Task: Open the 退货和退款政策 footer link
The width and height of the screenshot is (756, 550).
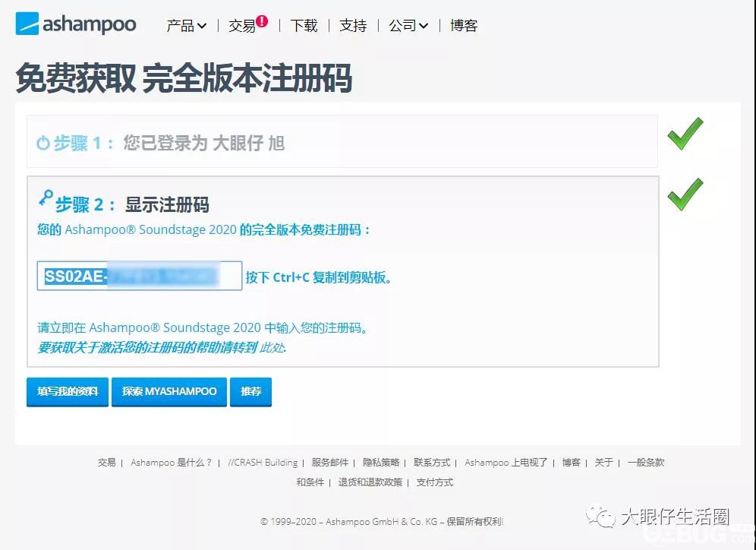Action: pos(370,482)
